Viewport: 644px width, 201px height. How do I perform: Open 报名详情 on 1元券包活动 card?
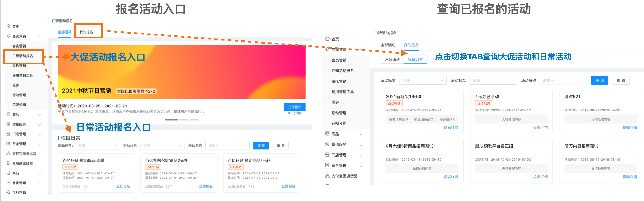541,127
